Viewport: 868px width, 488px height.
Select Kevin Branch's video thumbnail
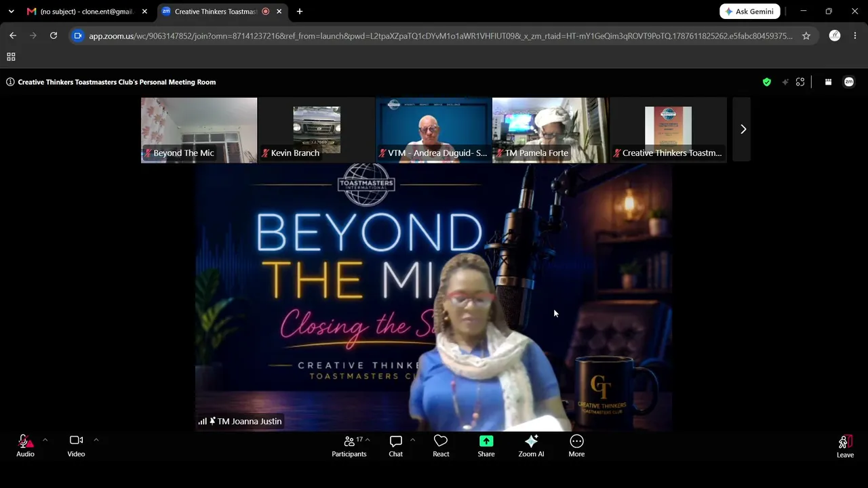pos(316,130)
